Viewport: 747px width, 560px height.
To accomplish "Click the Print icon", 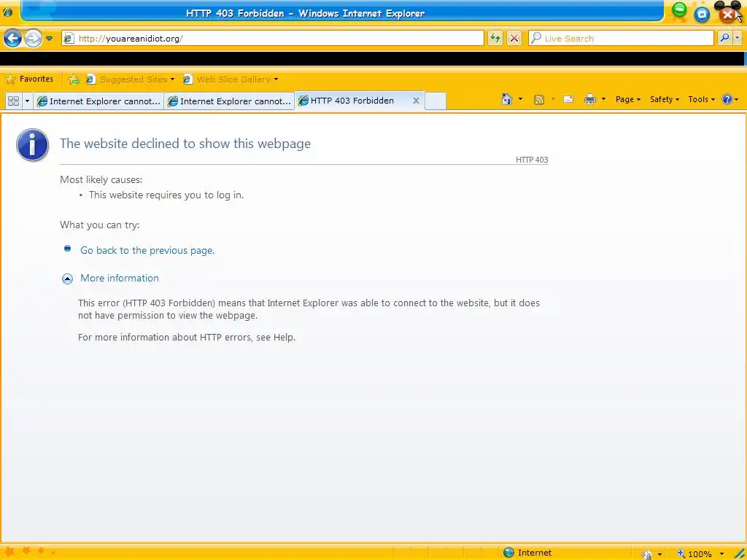I will (x=589, y=99).
